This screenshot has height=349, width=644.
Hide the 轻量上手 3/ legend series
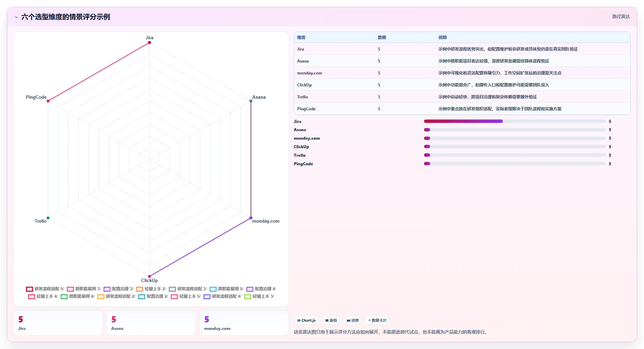259,296
